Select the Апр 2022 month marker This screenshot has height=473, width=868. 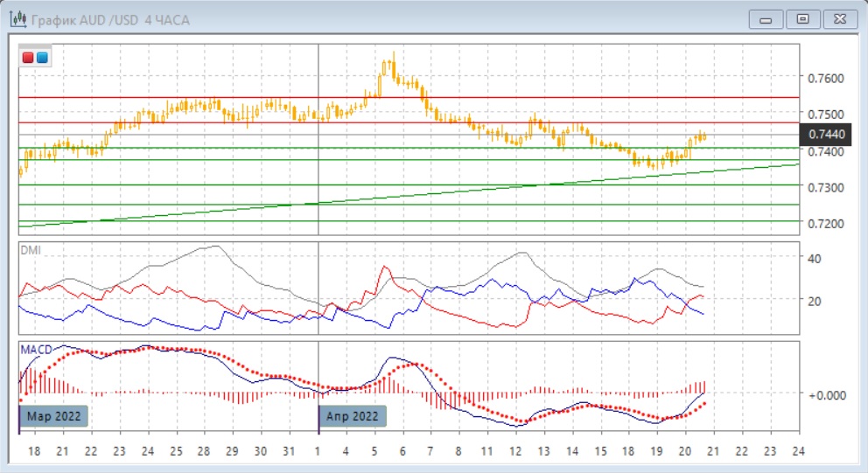click(x=352, y=416)
